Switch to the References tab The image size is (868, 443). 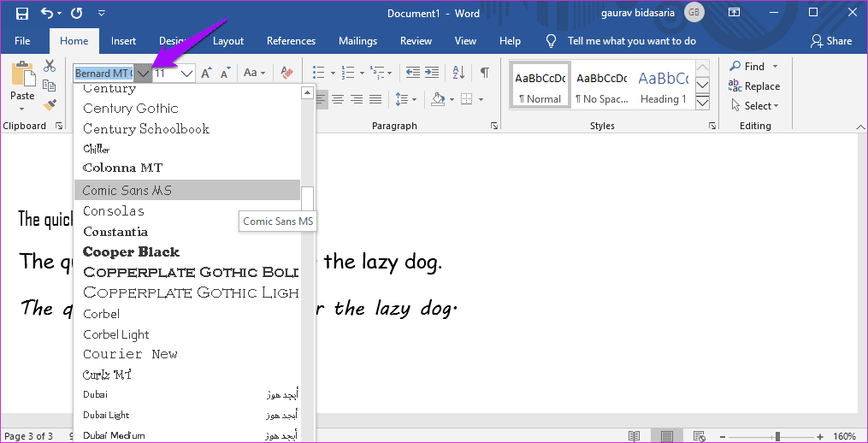[291, 41]
